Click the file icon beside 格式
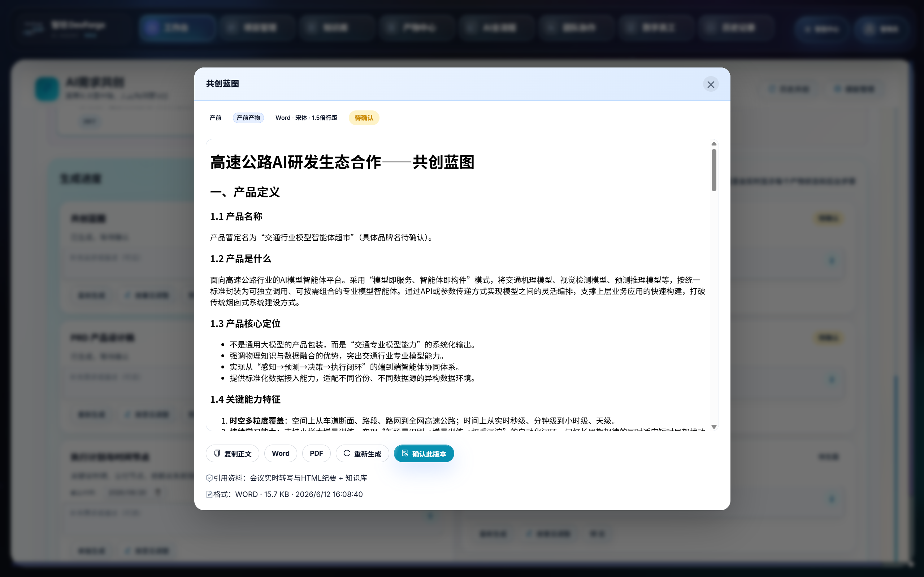This screenshot has width=924, height=577. 209,495
